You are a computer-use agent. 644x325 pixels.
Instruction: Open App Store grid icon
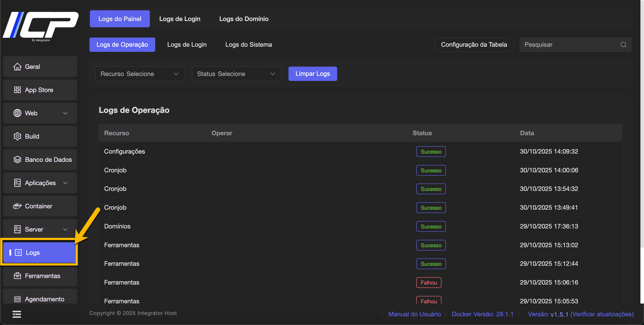17,90
